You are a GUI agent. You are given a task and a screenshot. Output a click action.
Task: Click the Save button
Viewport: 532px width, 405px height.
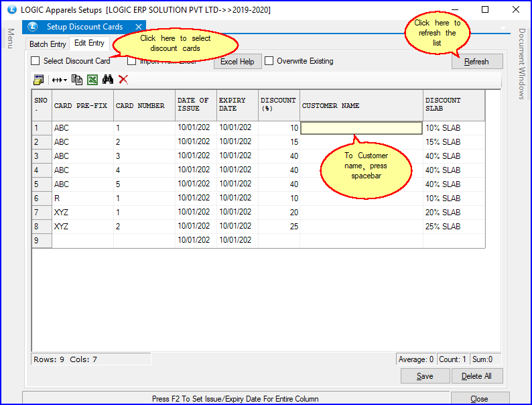tap(425, 376)
